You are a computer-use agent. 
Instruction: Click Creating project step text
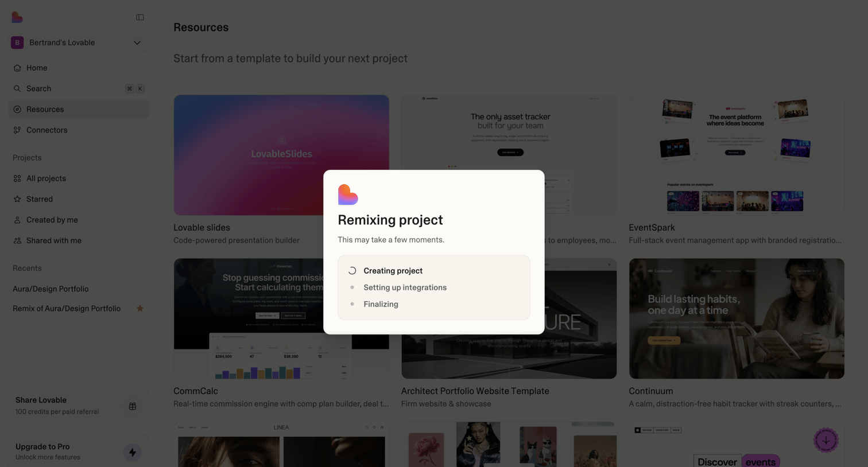coord(393,271)
